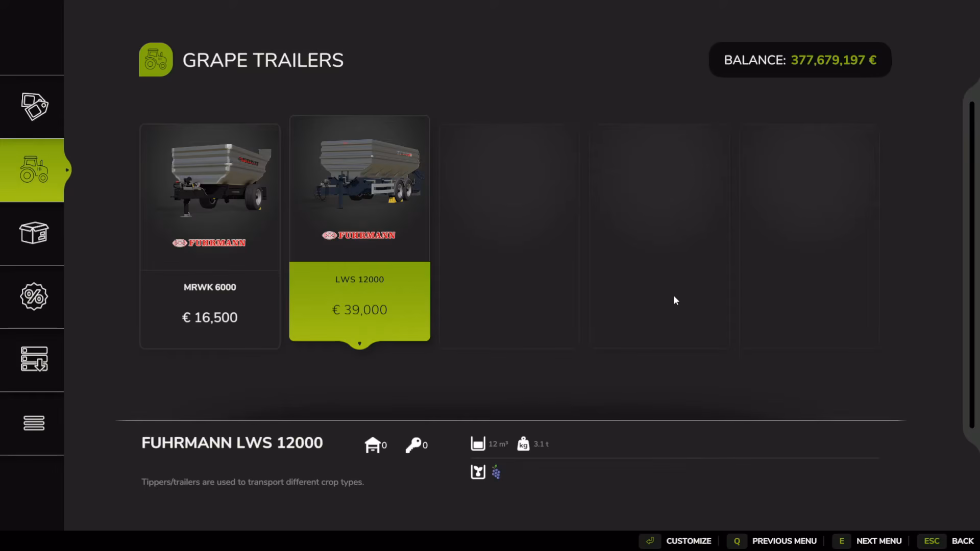Open the list menu sidebar icon
Image resolution: width=980 pixels, height=551 pixels.
click(34, 423)
